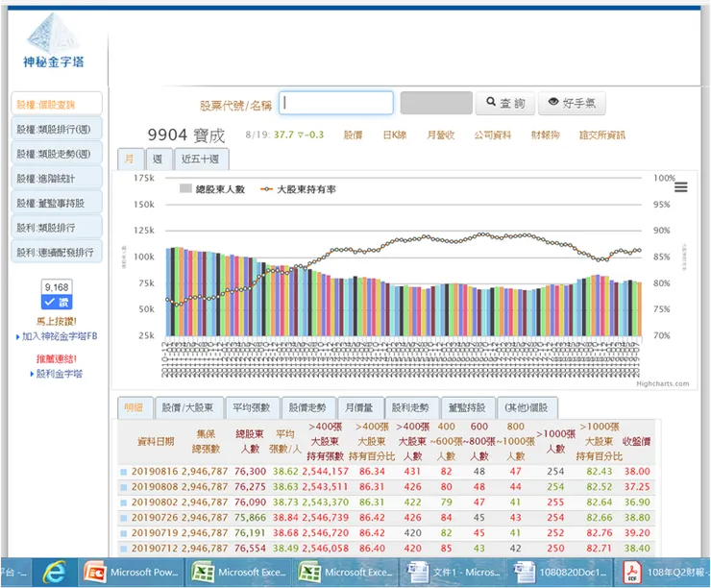711x588 pixels.
Task: Follow the 月營收 link
Action: tap(441, 135)
